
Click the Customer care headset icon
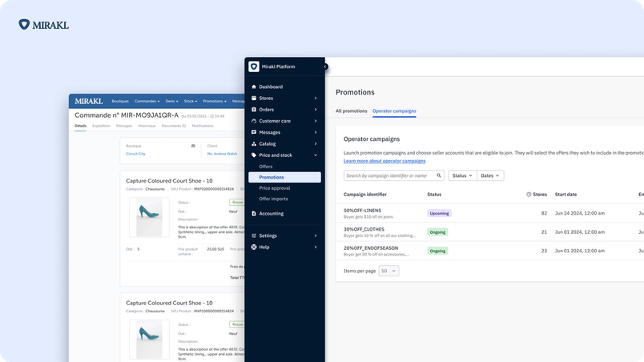pos(254,121)
